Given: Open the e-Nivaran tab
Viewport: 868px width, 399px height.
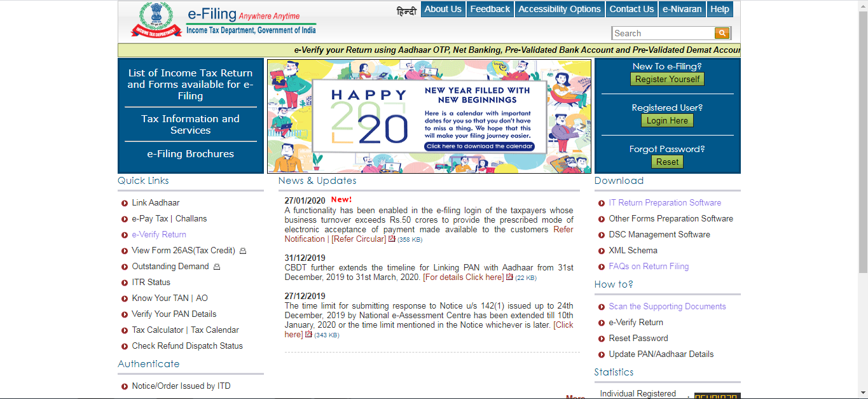Looking at the screenshot, I should point(682,9).
